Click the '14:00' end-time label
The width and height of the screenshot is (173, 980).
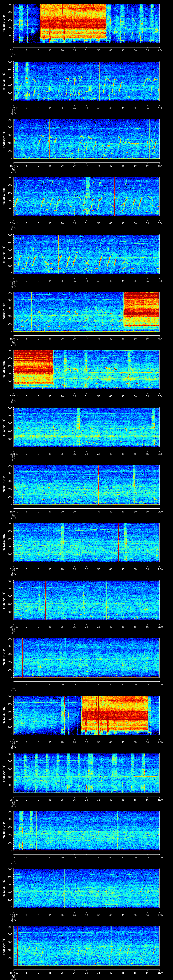click(159, 742)
